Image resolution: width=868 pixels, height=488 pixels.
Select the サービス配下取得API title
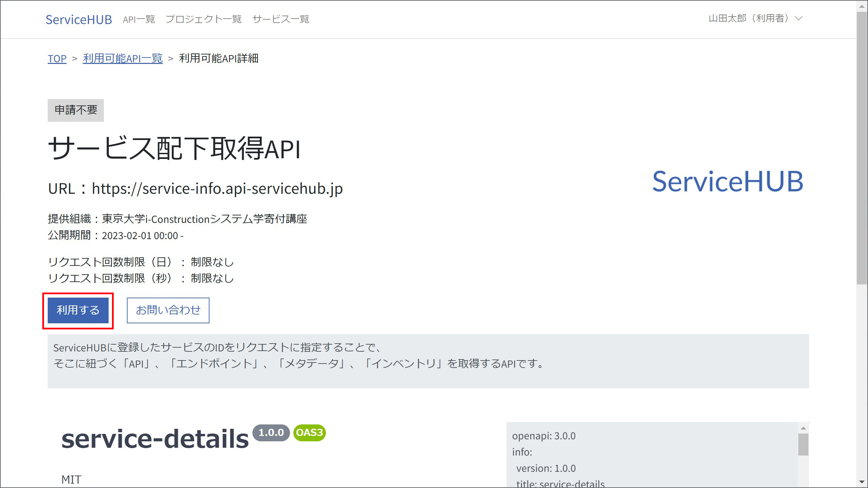pos(174,148)
